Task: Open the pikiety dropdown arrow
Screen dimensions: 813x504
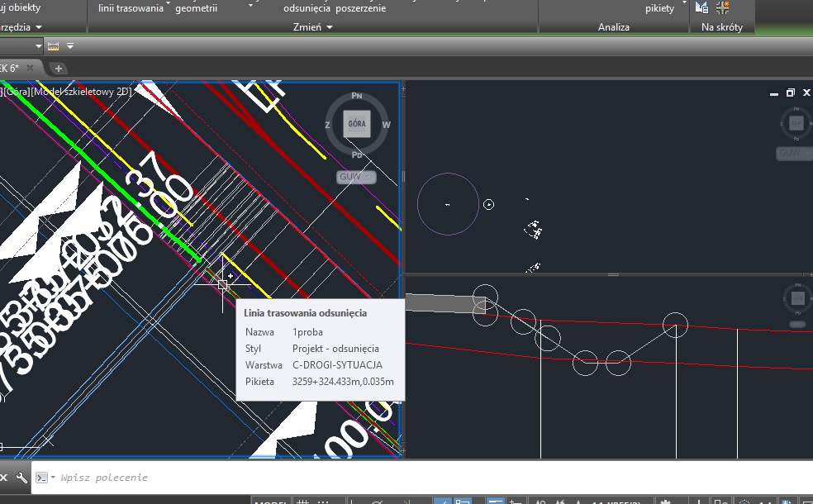Action: (684, 3)
